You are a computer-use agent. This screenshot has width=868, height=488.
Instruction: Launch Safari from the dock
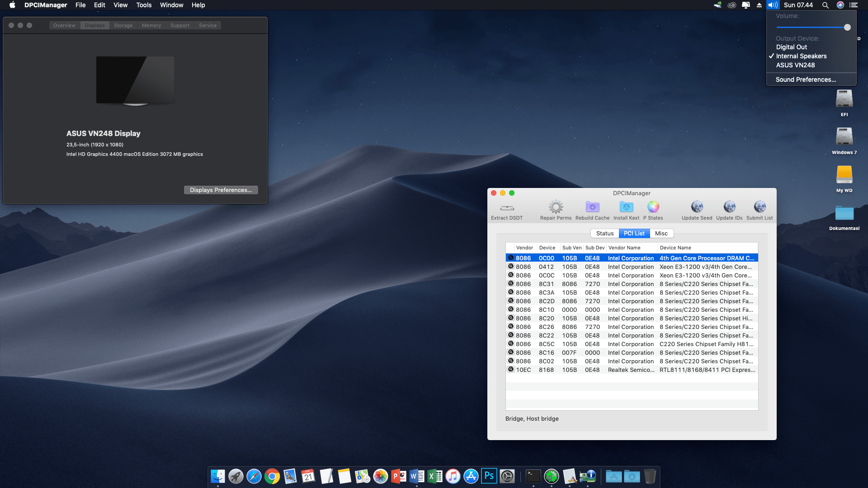[254, 476]
